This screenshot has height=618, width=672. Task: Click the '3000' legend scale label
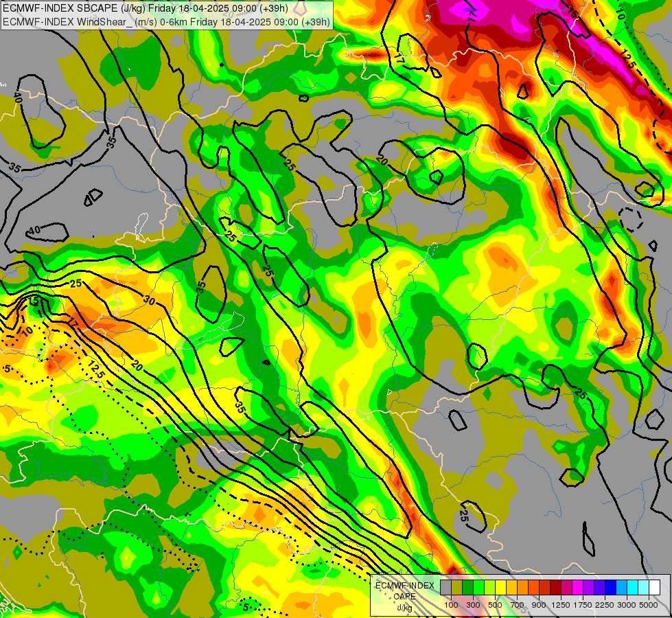(x=627, y=605)
